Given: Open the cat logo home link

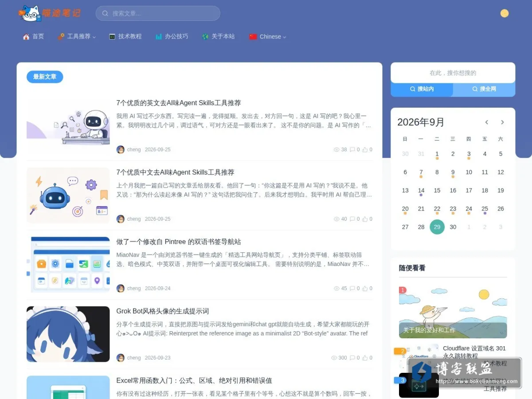Looking at the screenshot, I should tap(50, 13).
